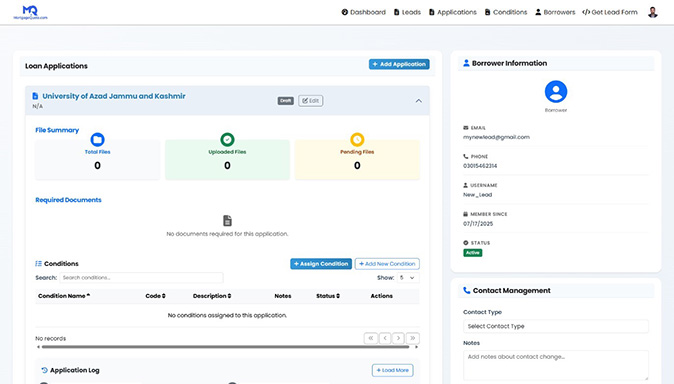Open the Select Contact Type dropdown
This screenshot has height=384, width=674.
click(555, 326)
